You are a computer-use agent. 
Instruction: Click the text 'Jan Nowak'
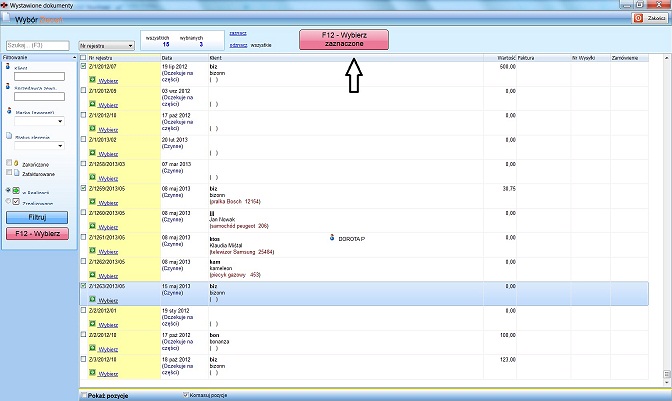click(222, 219)
